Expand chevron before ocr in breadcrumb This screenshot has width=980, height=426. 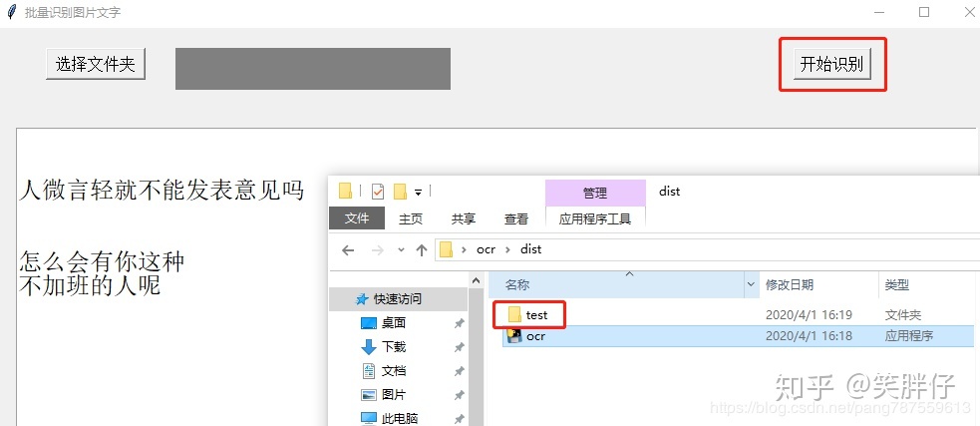[464, 249]
